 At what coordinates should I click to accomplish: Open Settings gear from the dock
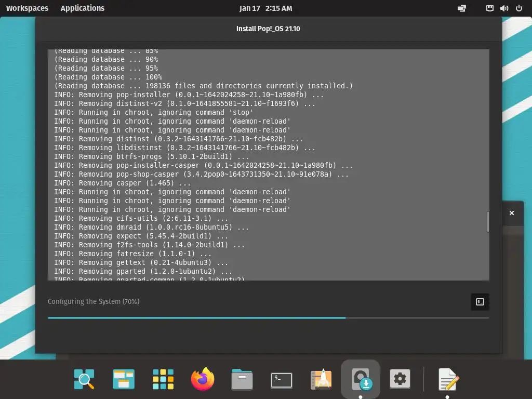coord(400,379)
